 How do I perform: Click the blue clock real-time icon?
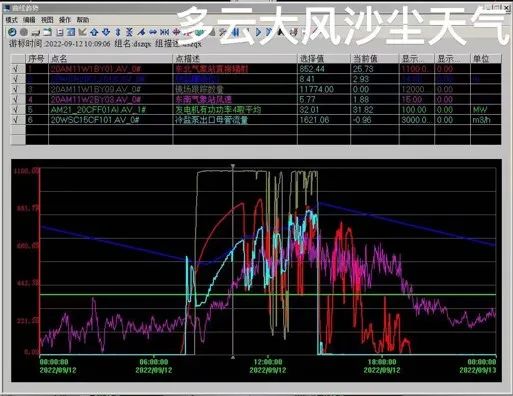click(x=12, y=32)
